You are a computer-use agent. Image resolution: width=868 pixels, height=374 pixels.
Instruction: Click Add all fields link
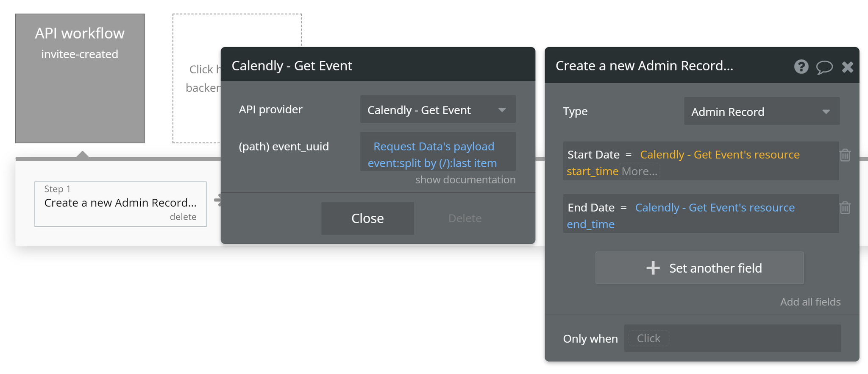810,302
